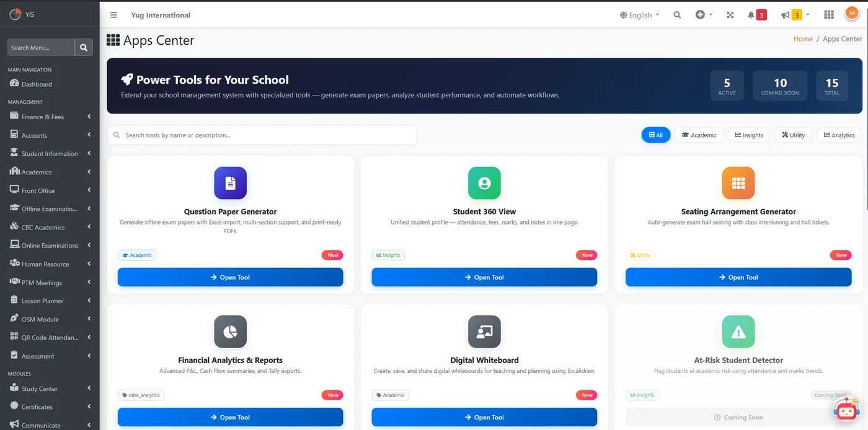The width and height of the screenshot is (868, 430).
Task: Expand the announcements dropdown arrow
Action: pos(807,14)
